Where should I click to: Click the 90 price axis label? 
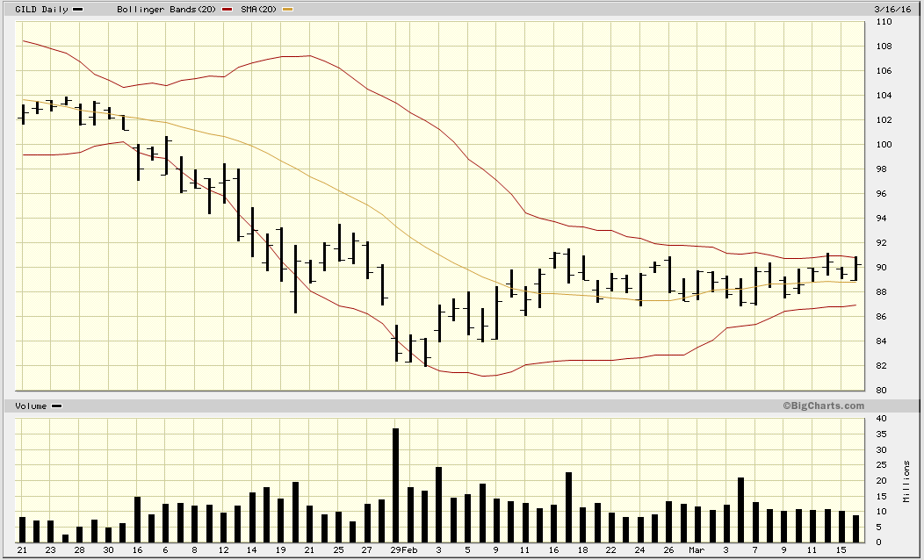(882, 268)
